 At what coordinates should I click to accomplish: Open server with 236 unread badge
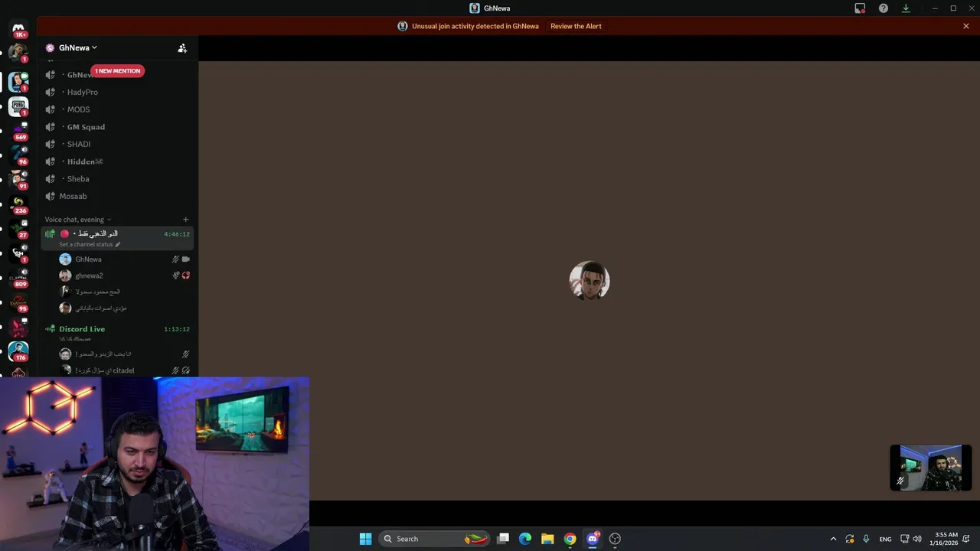point(18,204)
